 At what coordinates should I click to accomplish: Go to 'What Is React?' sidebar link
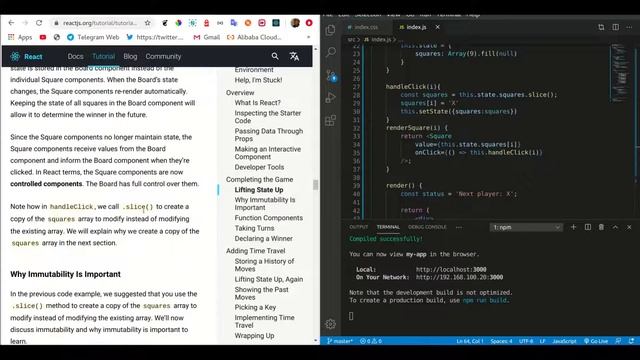coord(258,103)
